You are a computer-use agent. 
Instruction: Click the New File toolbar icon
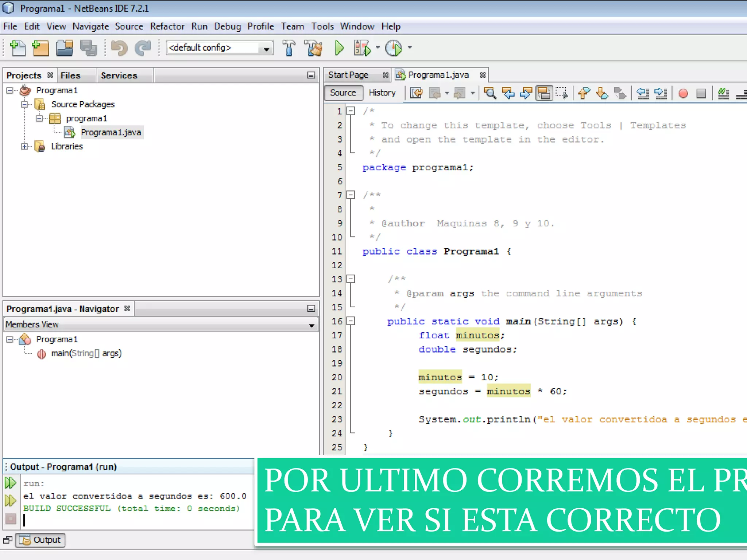[x=18, y=48]
